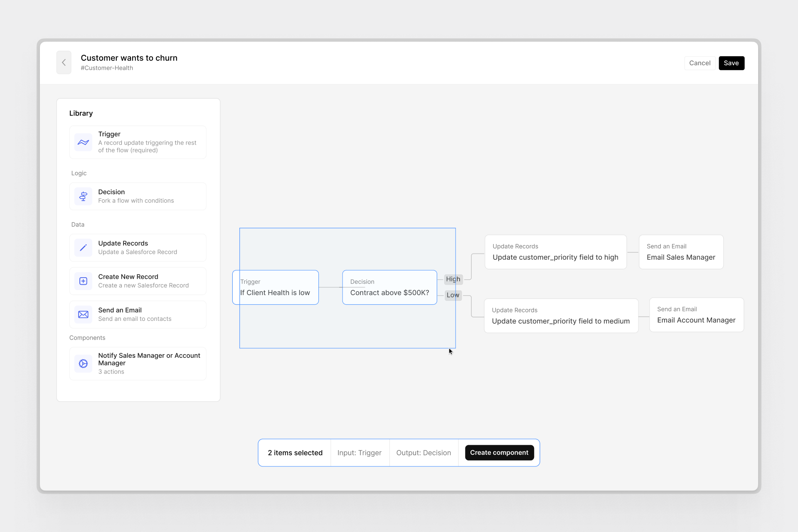Click the Output: Decision label at bottom
Image resolution: width=798 pixels, height=532 pixels.
click(x=424, y=453)
